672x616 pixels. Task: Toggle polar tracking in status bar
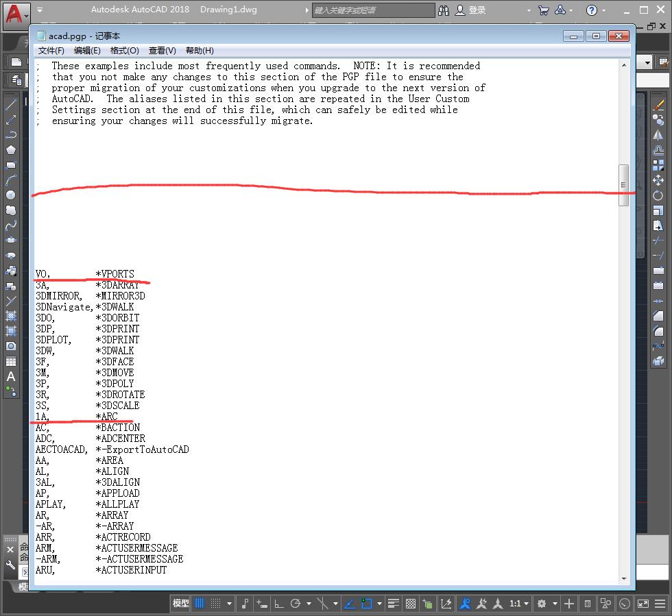click(296, 604)
